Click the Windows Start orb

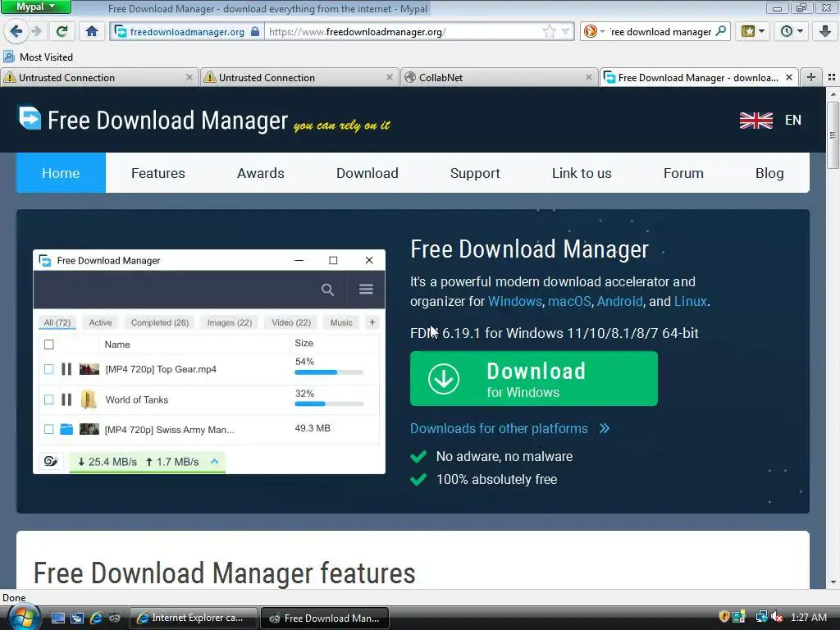[22, 618]
